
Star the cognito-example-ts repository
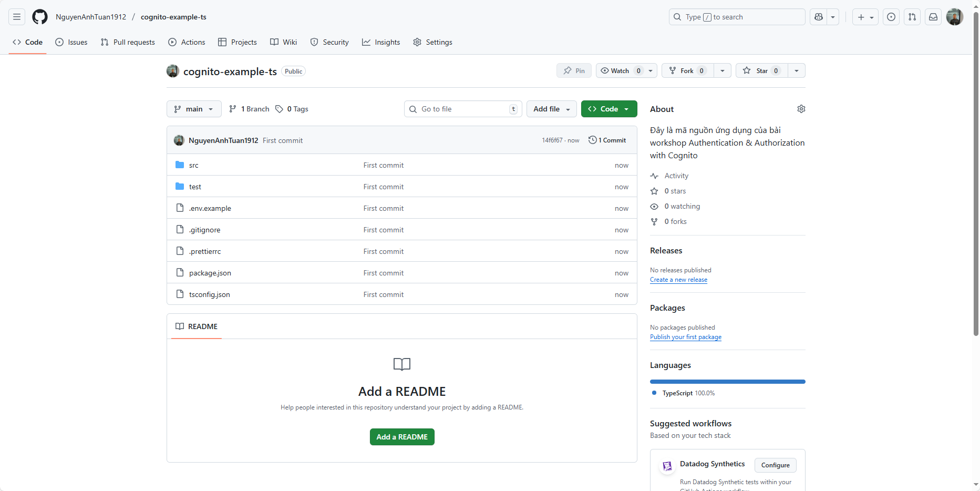pyautogui.click(x=761, y=70)
